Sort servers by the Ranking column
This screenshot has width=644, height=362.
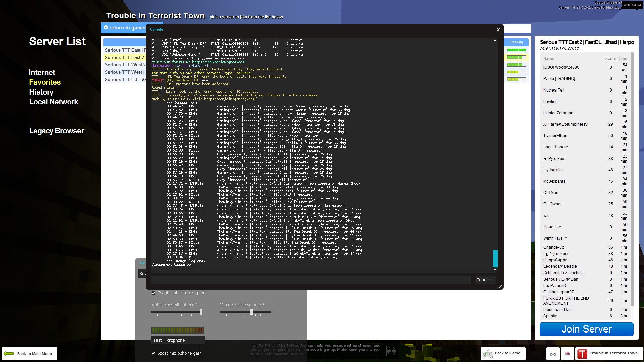coord(516,42)
